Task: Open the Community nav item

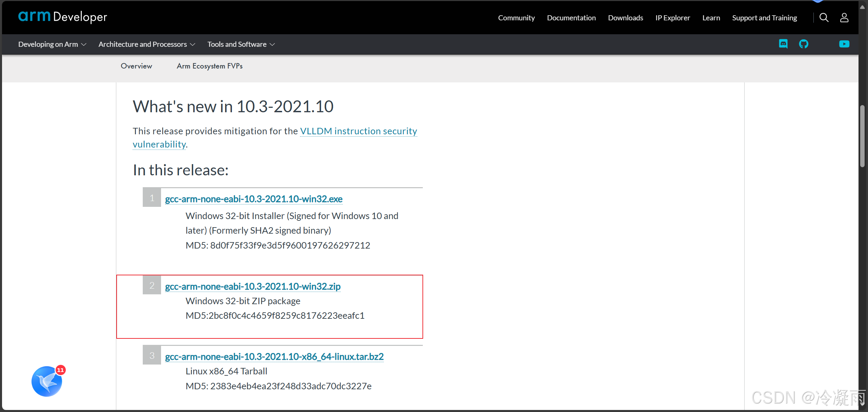Action: coord(516,18)
